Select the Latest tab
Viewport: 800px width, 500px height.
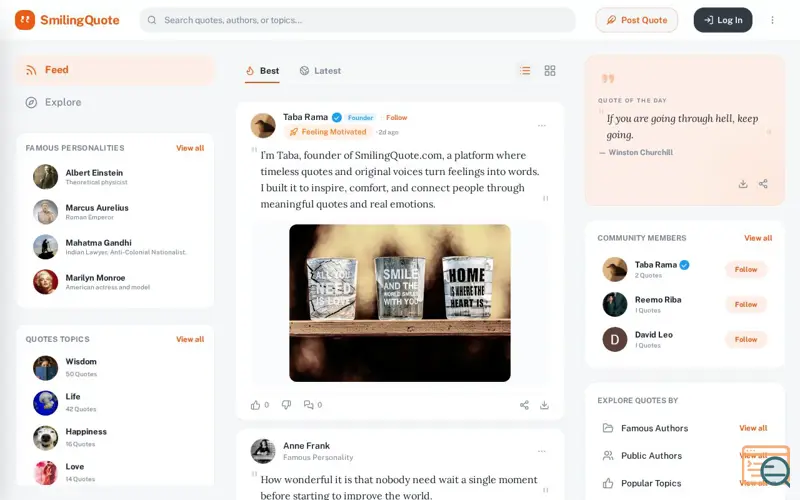pyautogui.click(x=320, y=71)
